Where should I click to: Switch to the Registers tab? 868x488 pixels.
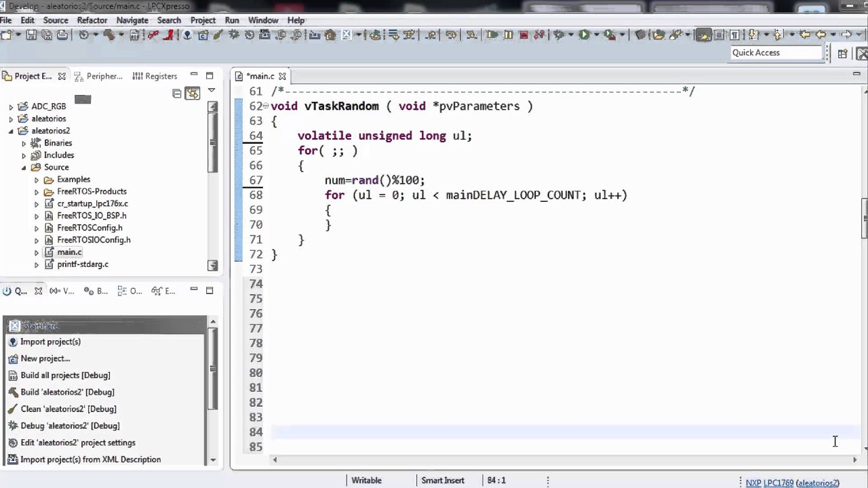(x=155, y=76)
